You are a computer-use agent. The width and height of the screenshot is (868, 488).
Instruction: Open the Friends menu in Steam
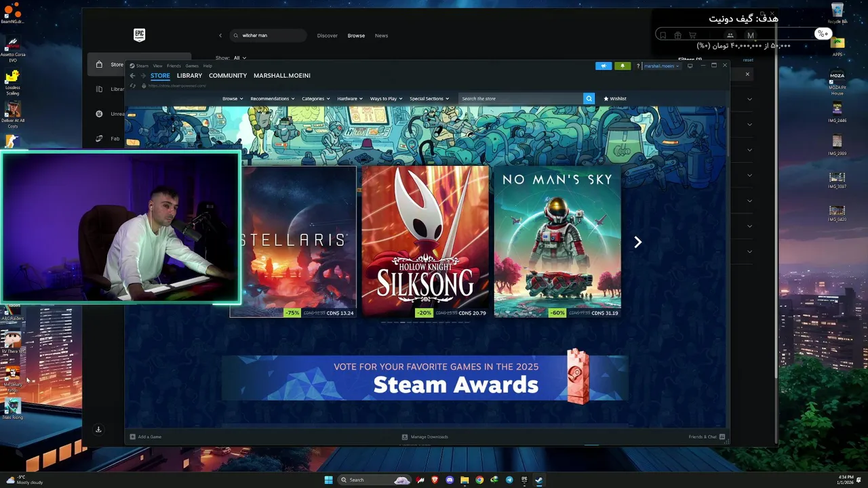click(x=174, y=66)
